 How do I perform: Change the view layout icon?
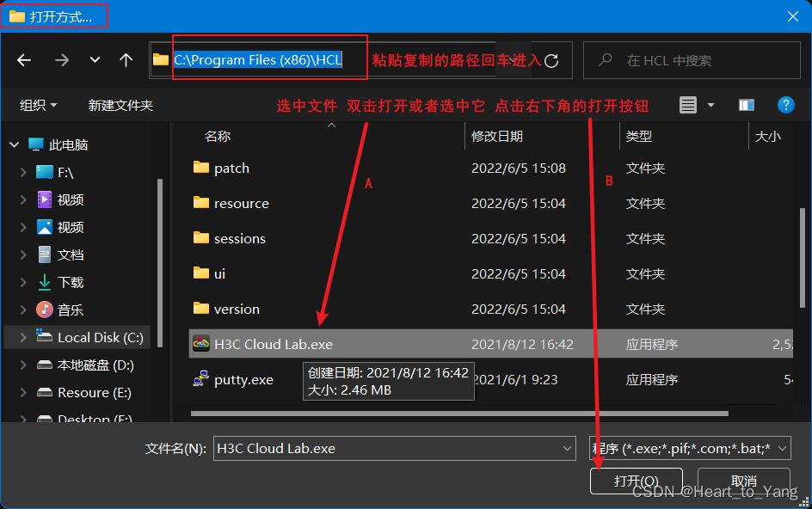click(688, 105)
